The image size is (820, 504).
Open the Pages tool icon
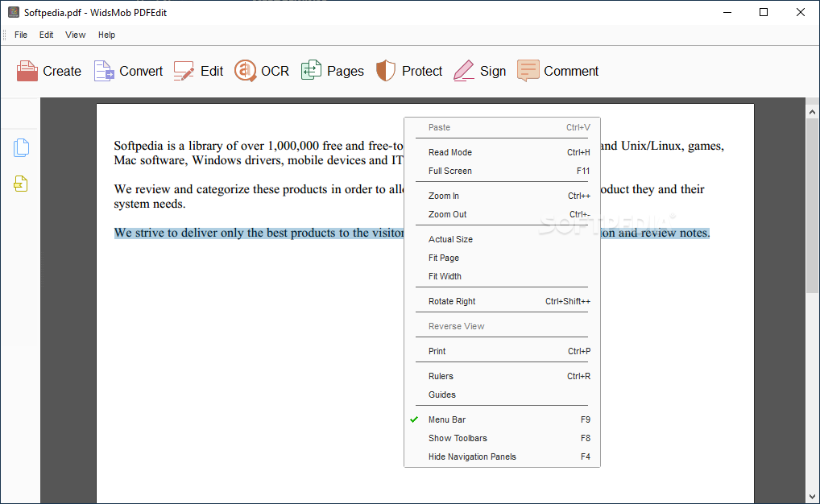point(311,71)
